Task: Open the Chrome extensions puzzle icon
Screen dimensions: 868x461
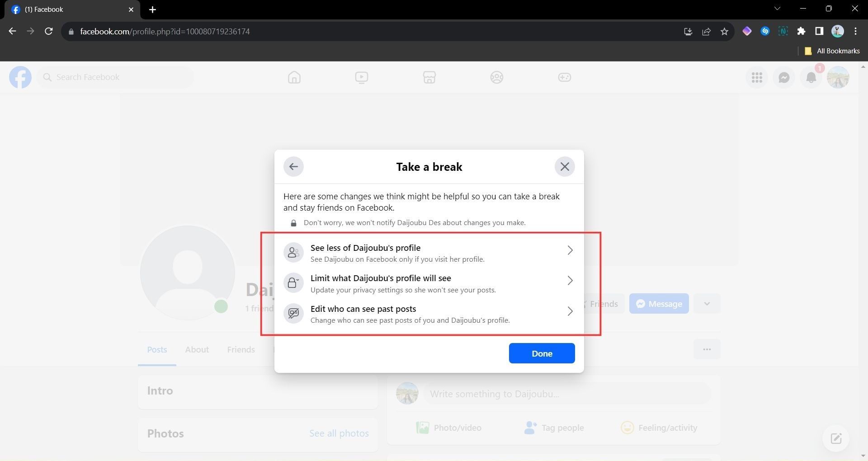Action: 801,31
